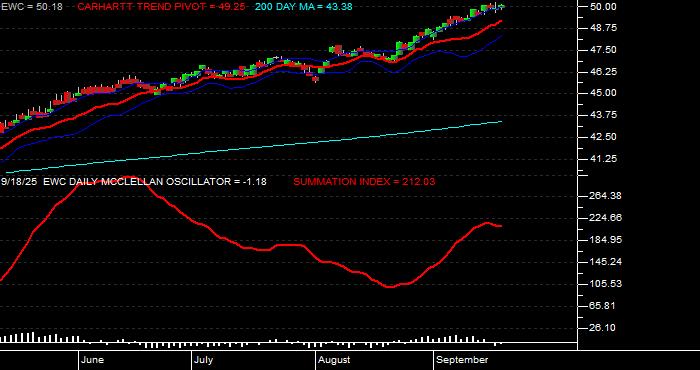Click the 200 DAY MA = 43.38 label

[304, 7]
